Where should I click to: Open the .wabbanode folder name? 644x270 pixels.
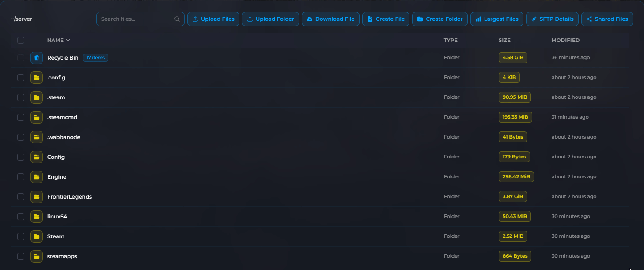pos(64,137)
